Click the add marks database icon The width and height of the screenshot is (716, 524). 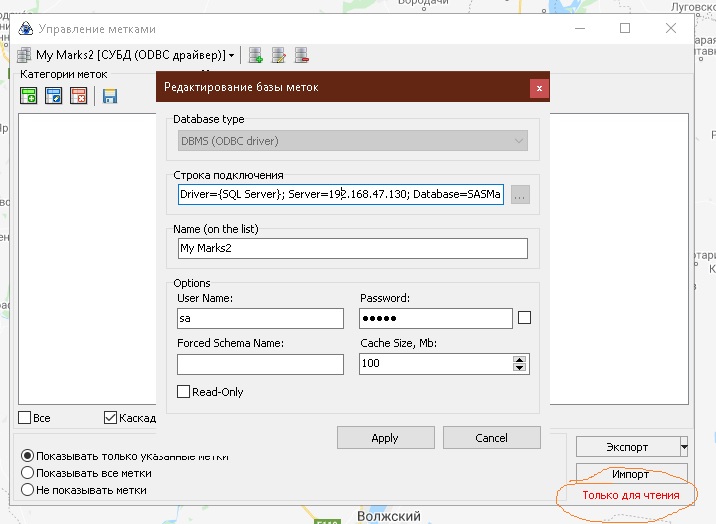coord(256,55)
